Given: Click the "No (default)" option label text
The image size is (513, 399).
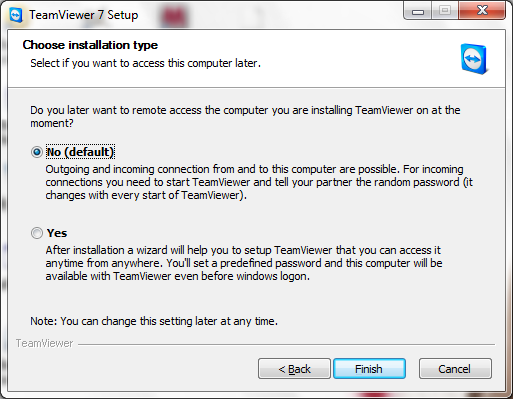Looking at the screenshot, I should tap(80, 152).
